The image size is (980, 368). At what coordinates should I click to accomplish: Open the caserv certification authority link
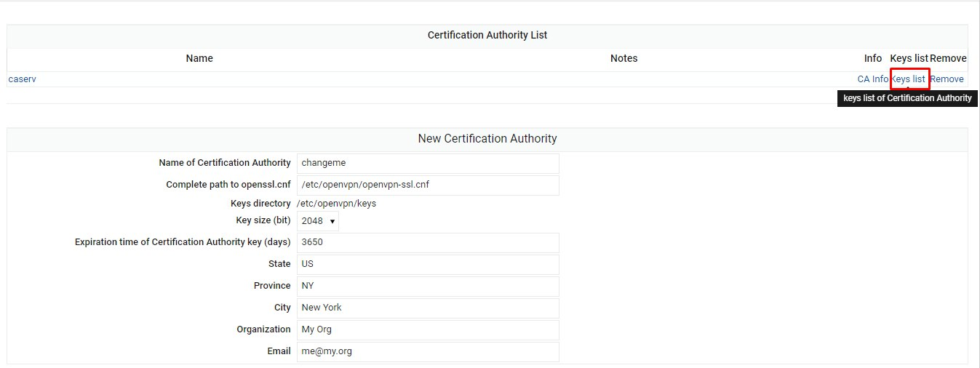[22, 79]
